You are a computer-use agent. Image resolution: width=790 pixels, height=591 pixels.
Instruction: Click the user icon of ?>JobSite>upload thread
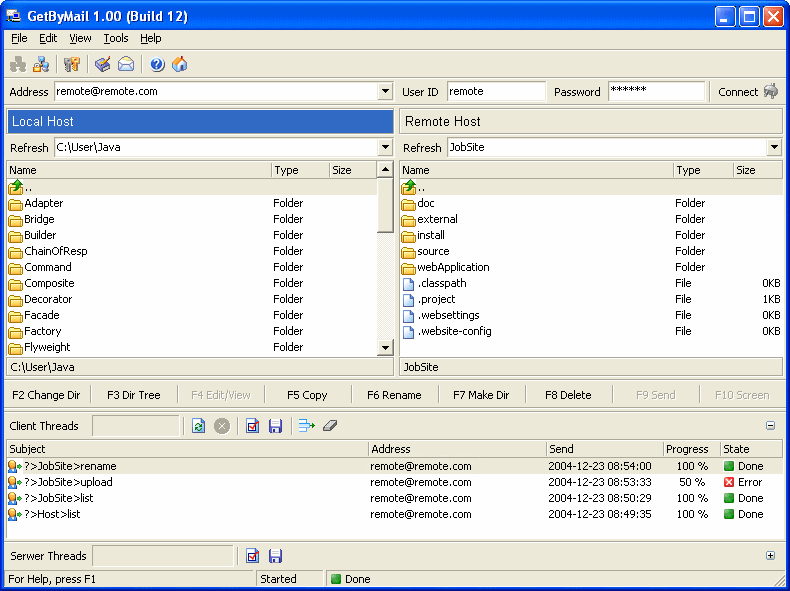(15, 482)
